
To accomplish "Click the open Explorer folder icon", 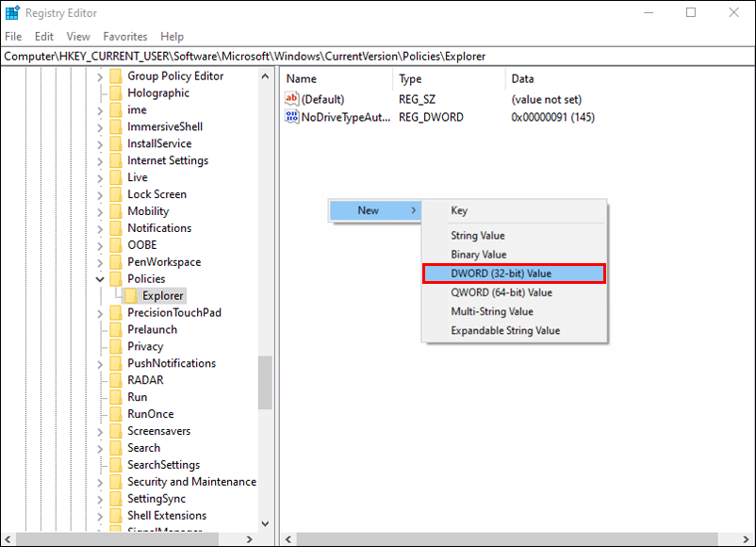I will pos(131,296).
